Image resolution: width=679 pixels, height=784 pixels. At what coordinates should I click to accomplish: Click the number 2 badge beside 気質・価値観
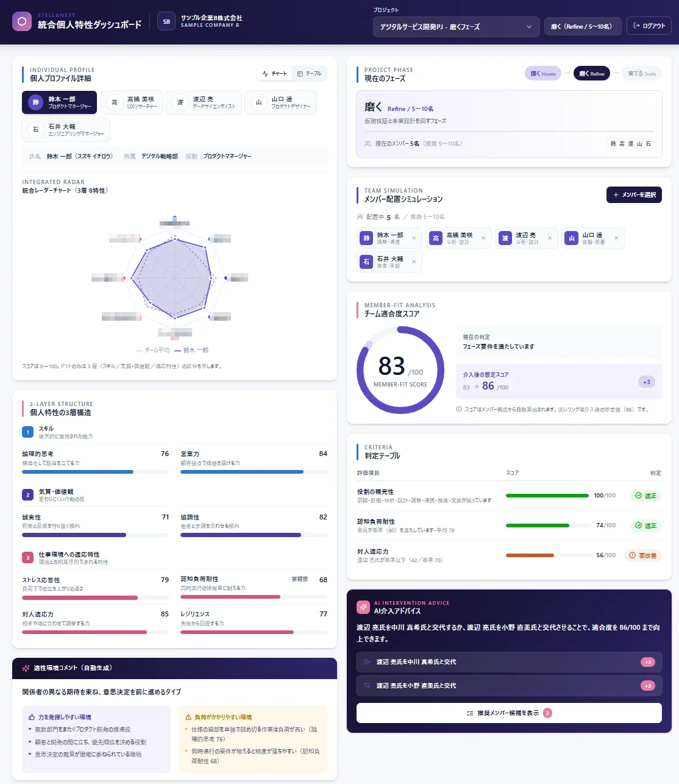click(x=28, y=495)
